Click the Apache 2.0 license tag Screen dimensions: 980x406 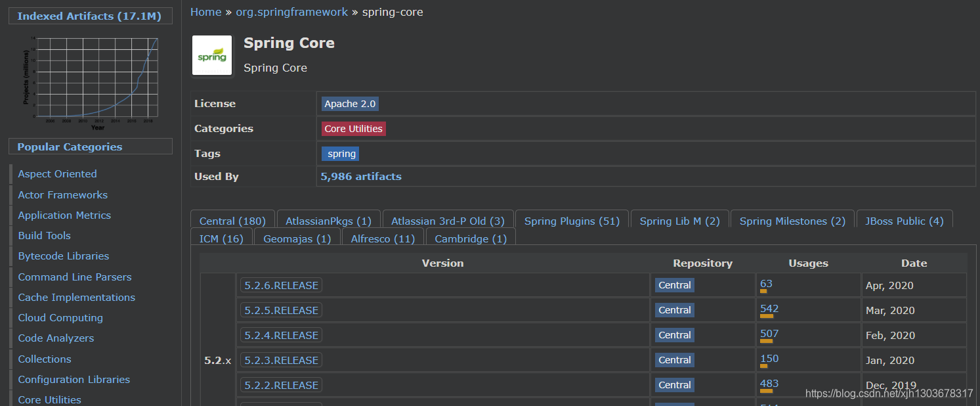point(350,104)
